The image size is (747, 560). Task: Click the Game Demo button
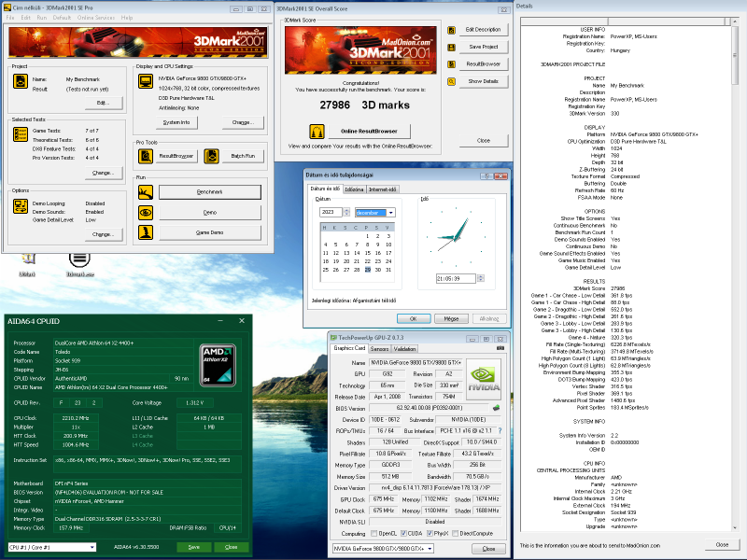[x=209, y=232]
